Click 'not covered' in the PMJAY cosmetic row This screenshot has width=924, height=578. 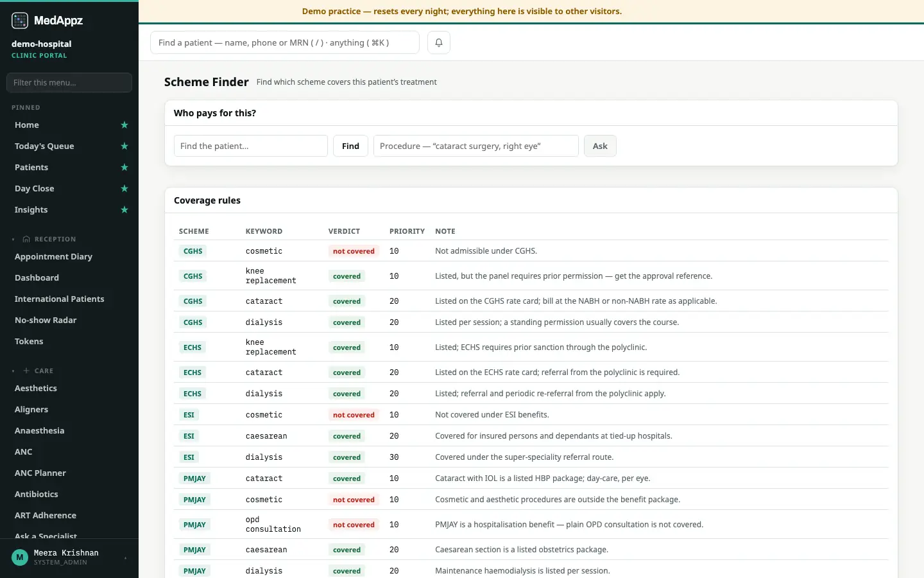(x=354, y=500)
